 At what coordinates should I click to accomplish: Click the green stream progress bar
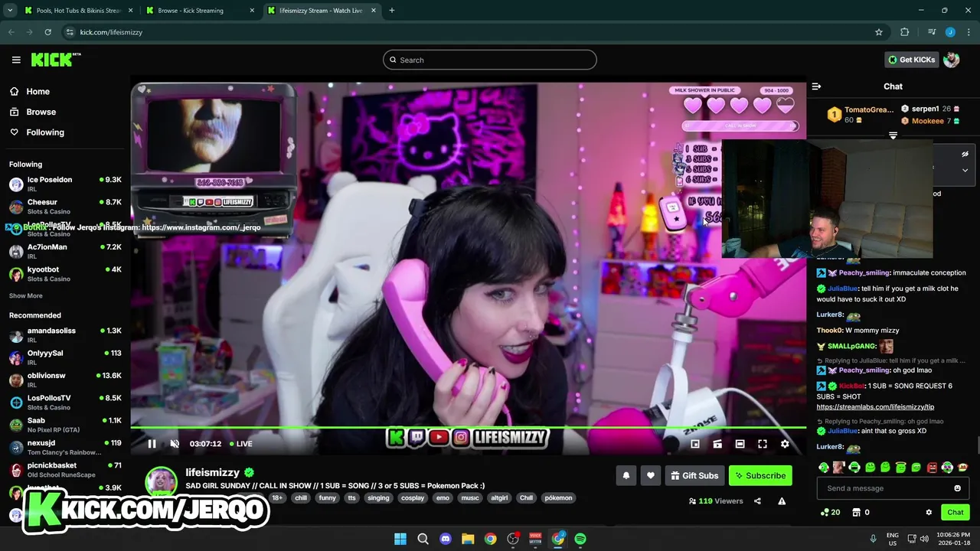tap(468, 428)
